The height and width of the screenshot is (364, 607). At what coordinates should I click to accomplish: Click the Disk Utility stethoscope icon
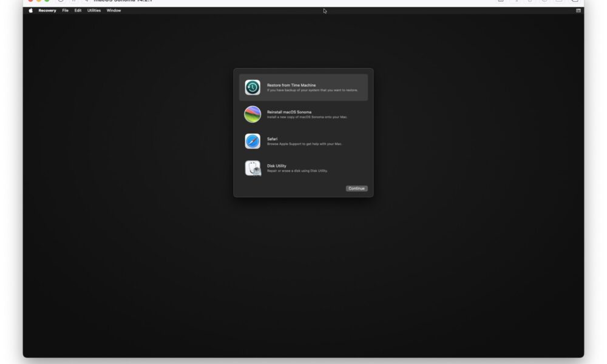pos(253,168)
